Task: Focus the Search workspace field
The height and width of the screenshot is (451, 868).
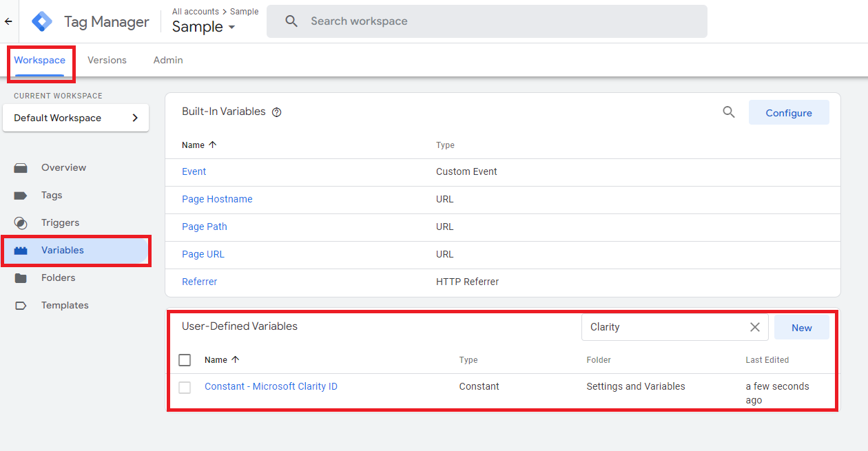Action: coord(486,21)
